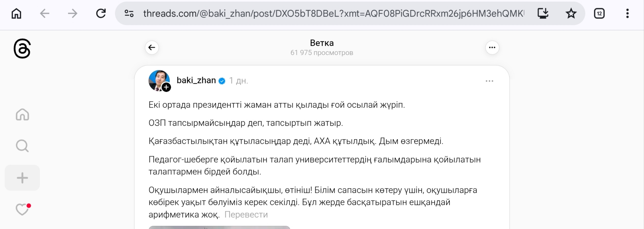644x229 pixels.
Task: Open post more options ellipsis
Action: click(489, 81)
